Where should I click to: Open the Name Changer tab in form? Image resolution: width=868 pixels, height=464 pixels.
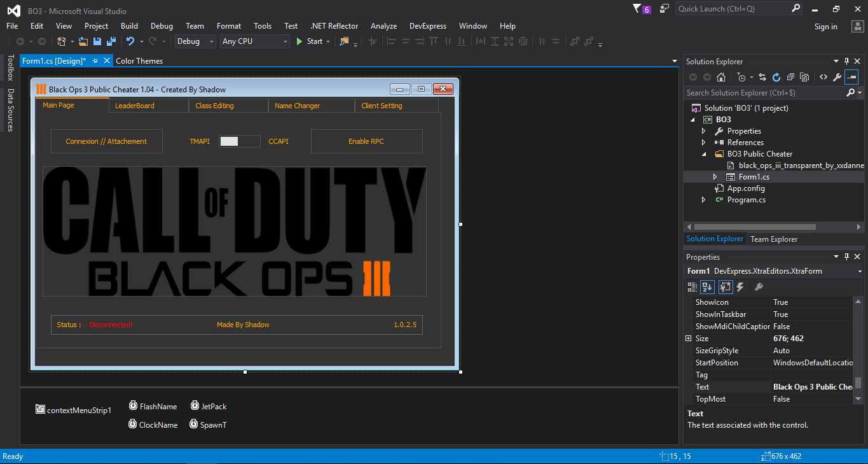(x=312, y=106)
